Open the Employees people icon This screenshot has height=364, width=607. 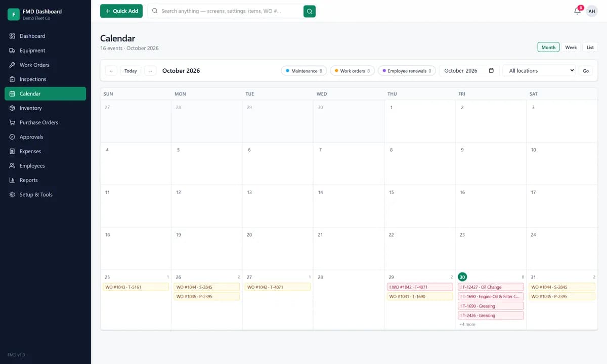pyautogui.click(x=12, y=166)
